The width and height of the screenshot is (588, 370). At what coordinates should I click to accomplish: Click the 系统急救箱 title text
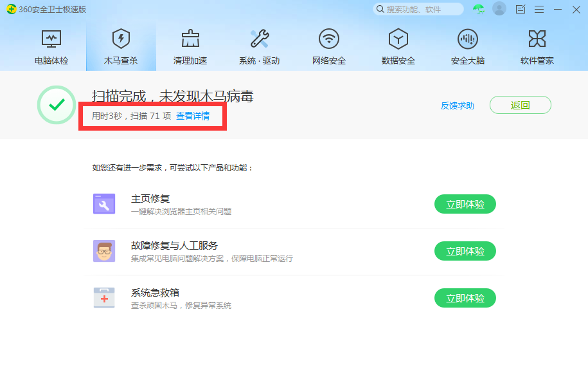(x=155, y=293)
